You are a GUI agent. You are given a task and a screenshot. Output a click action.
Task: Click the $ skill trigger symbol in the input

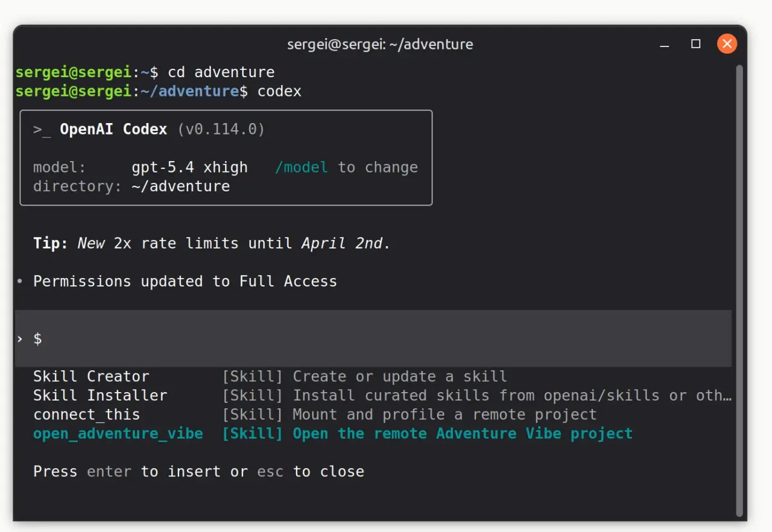coord(37,339)
